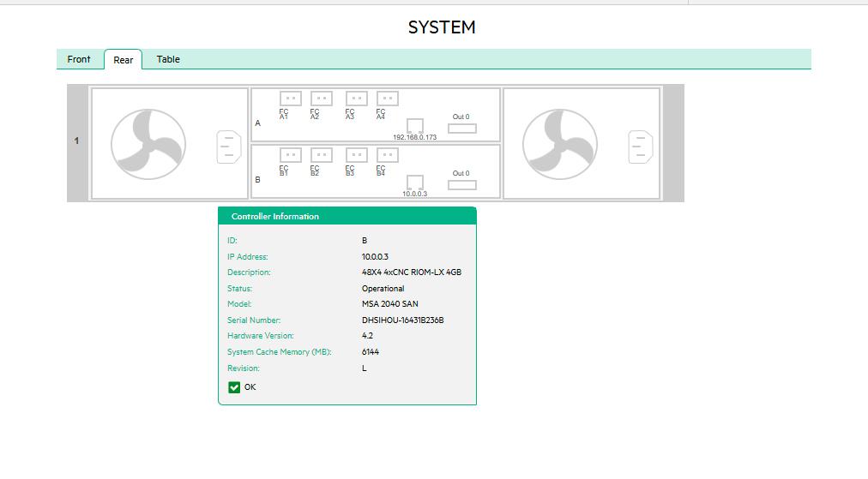
Task: Open the Table tab
Action: 168,59
